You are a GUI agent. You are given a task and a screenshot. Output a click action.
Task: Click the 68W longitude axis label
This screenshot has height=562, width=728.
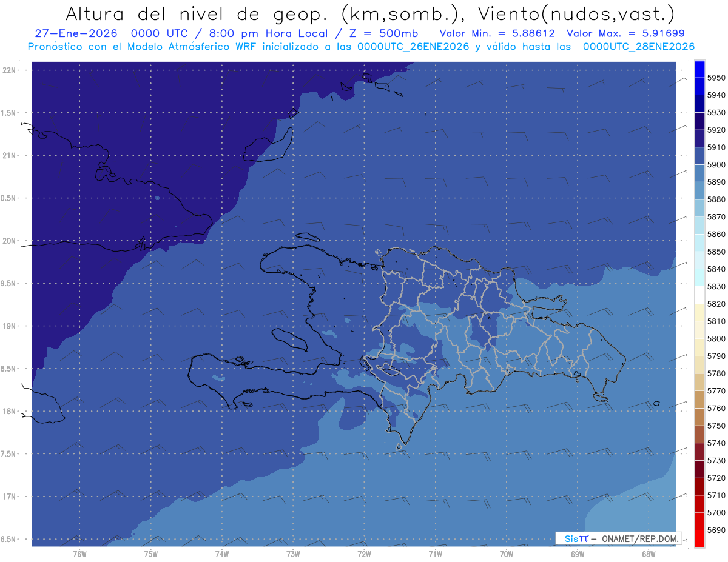pos(649,554)
